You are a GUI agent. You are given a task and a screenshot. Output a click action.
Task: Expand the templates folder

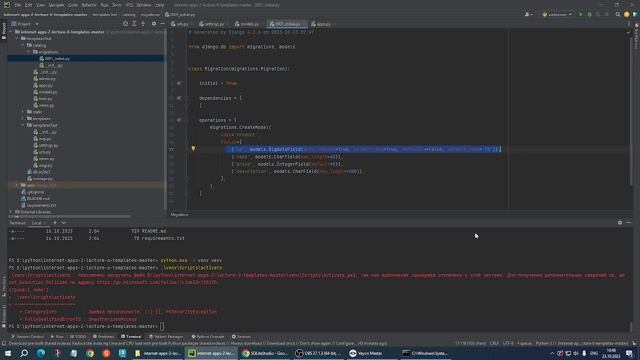coord(23,118)
